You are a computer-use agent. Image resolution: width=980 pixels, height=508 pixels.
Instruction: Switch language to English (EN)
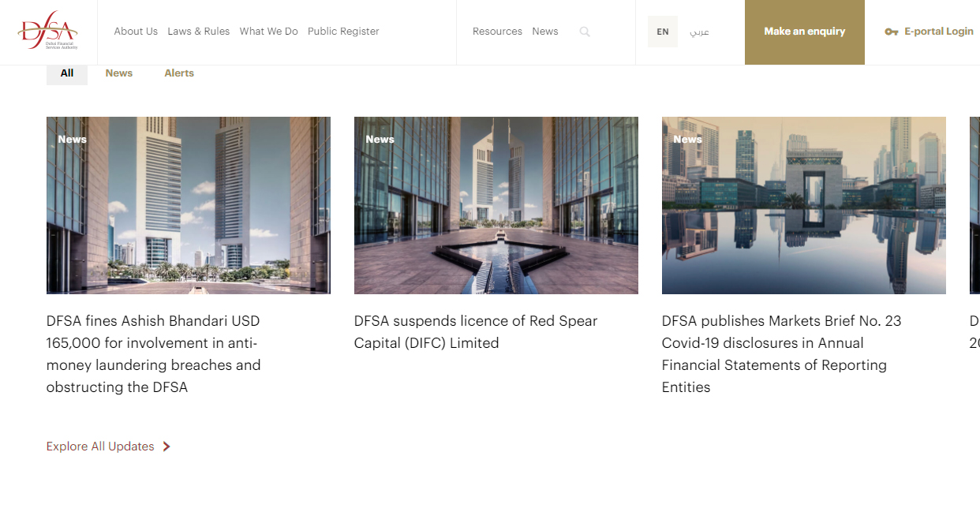click(662, 32)
